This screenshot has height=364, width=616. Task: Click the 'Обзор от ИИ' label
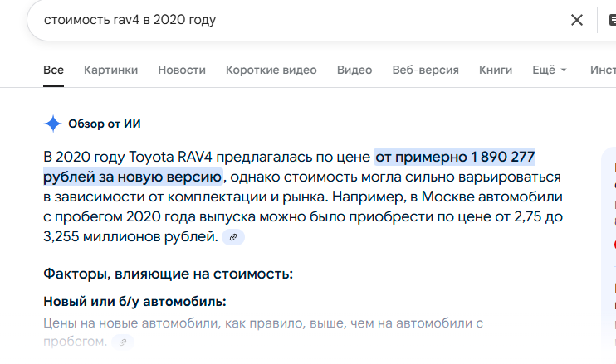(x=104, y=124)
